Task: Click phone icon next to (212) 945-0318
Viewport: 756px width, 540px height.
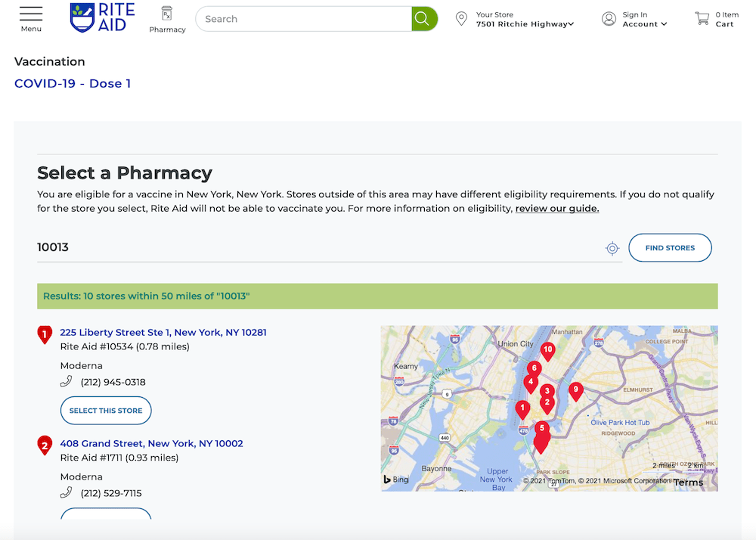Action: point(67,381)
